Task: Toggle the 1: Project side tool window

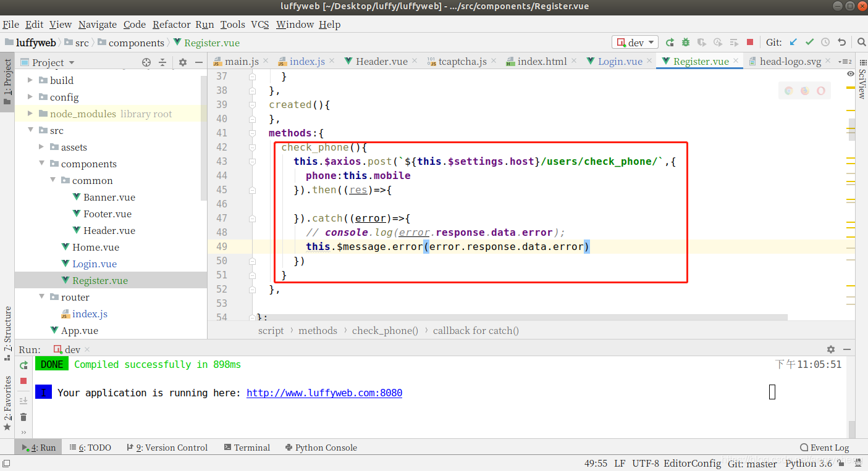Action: click(7, 83)
